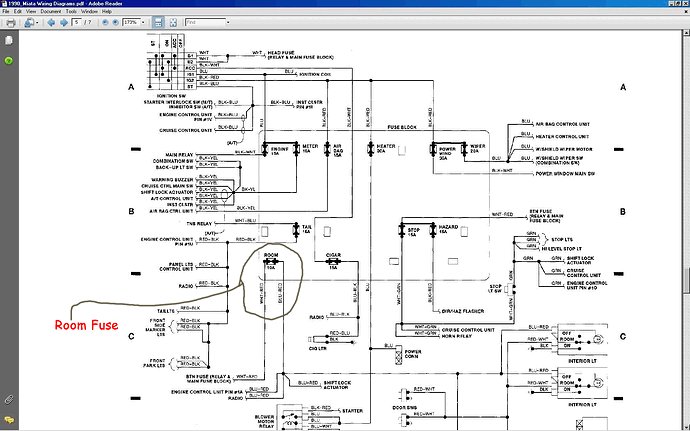Click the zoom out button
690x431 pixels.
click(105, 22)
